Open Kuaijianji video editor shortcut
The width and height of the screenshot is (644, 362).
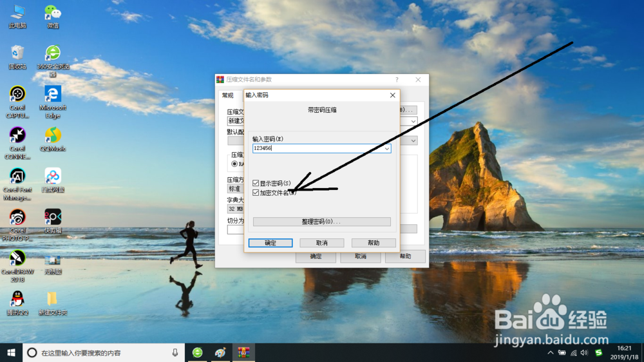pyautogui.click(x=53, y=221)
